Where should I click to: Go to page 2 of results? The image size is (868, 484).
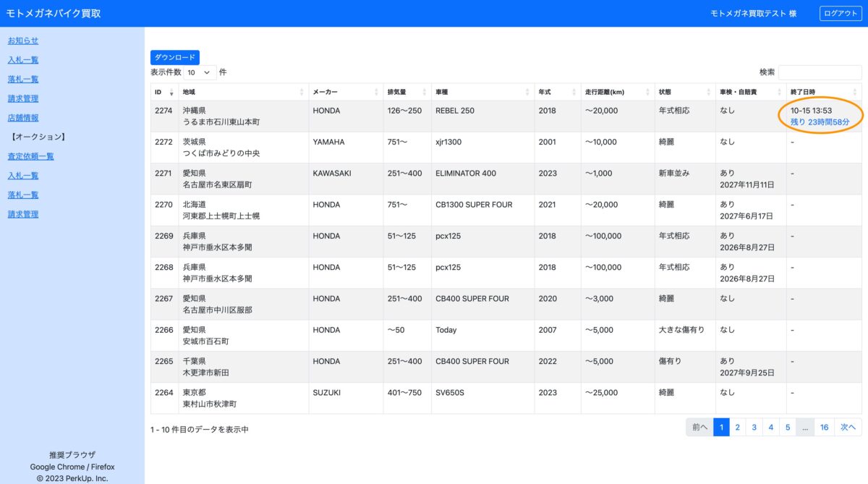[737, 428]
